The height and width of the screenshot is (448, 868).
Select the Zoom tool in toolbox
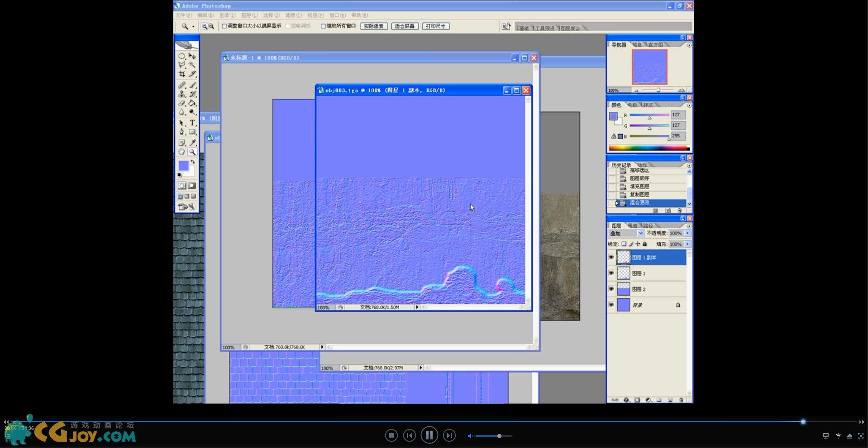coord(192,152)
